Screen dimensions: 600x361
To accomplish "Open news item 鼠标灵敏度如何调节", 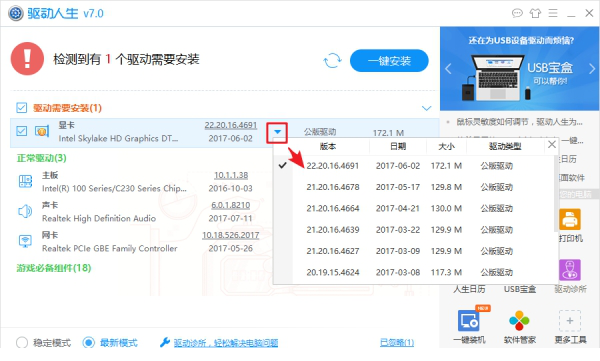I will (x=519, y=122).
